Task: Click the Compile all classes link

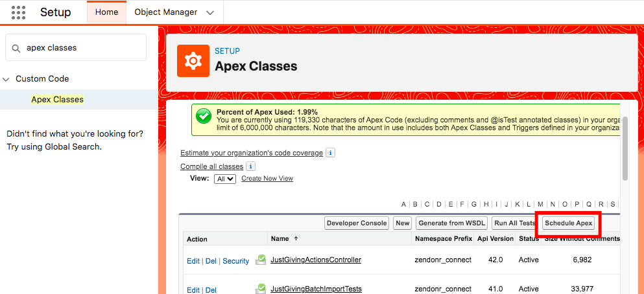Action: click(x=211, y=166)
